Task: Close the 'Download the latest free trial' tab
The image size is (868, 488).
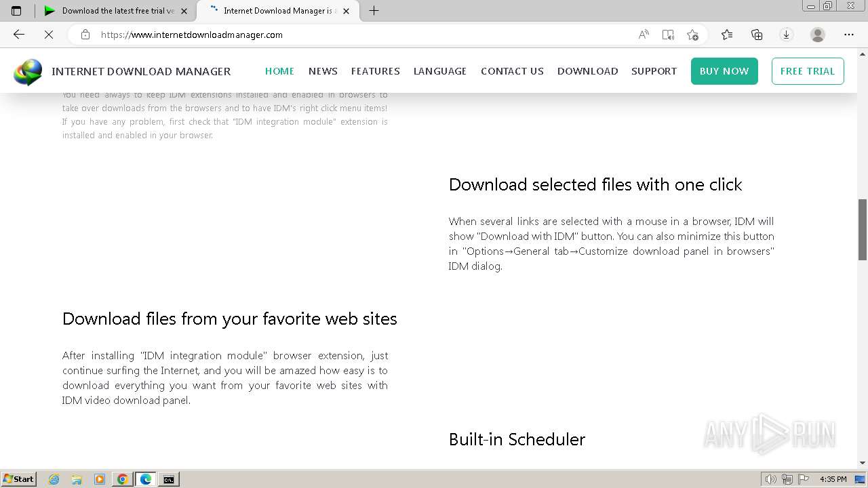Action: pos(184,11)
